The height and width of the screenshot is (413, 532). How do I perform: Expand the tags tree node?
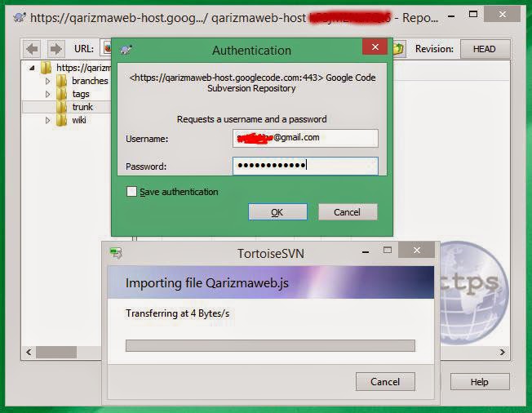[x=48, y=94]
